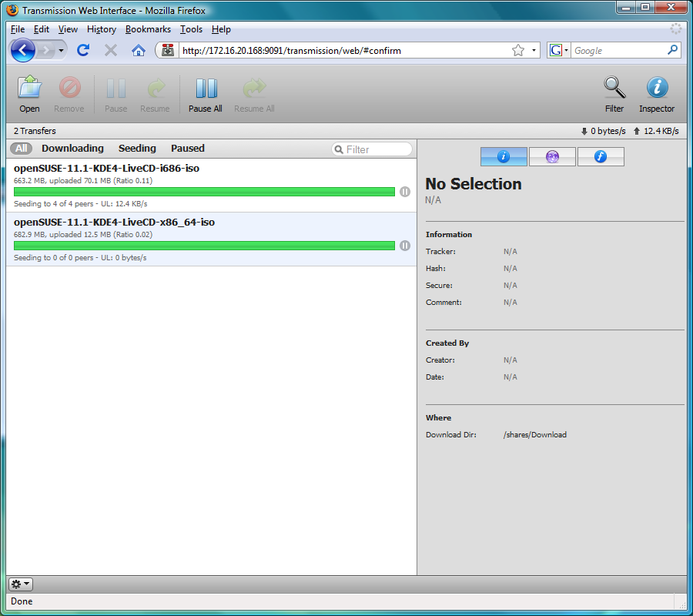Open the gear settings menu at bottom
The image size is (693, 616).
20,584
